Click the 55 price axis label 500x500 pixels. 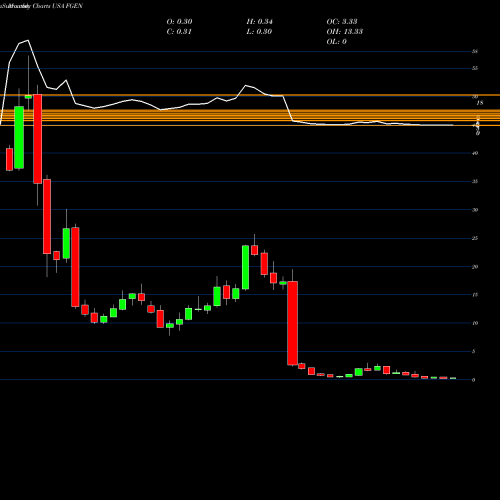475,68
